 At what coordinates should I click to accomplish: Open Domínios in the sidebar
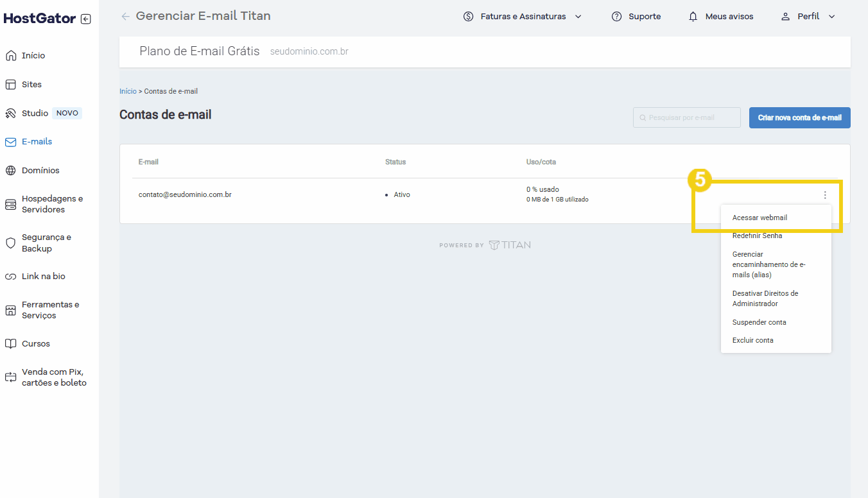40,171
